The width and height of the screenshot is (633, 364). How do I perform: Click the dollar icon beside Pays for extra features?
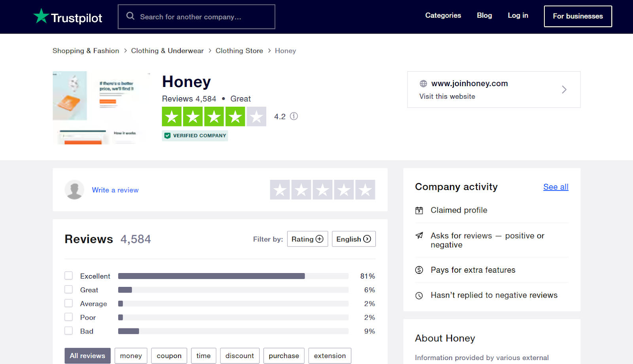[x=419, y=270]
